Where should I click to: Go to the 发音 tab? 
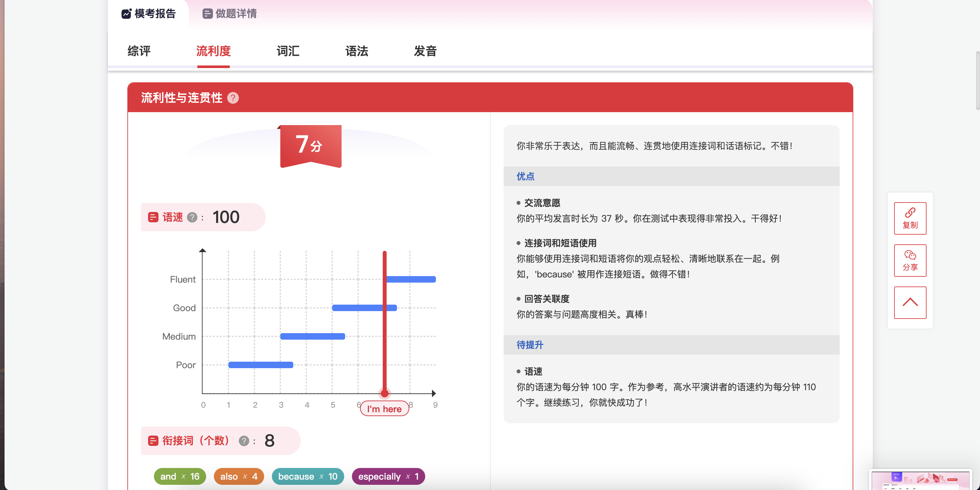click(425, 51)
